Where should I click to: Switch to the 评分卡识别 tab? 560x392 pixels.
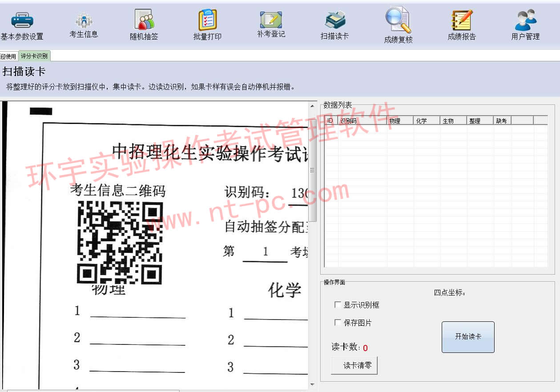(34, 56)
